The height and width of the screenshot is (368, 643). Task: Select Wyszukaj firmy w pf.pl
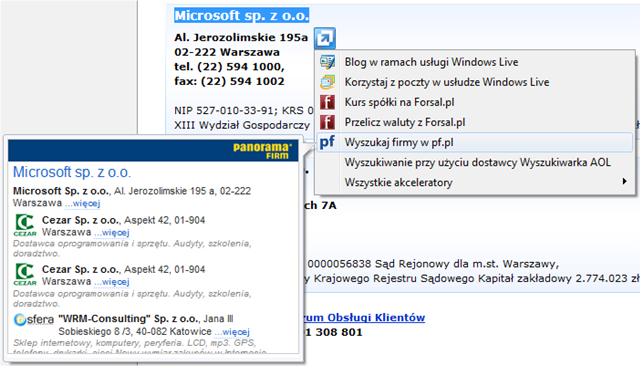pyautogui.click(x=474, y=142)
